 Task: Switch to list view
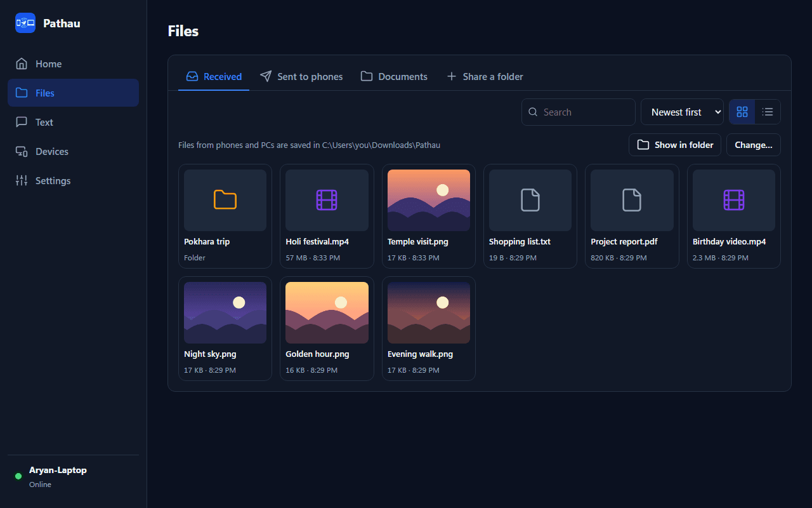(x=768, y=112)
